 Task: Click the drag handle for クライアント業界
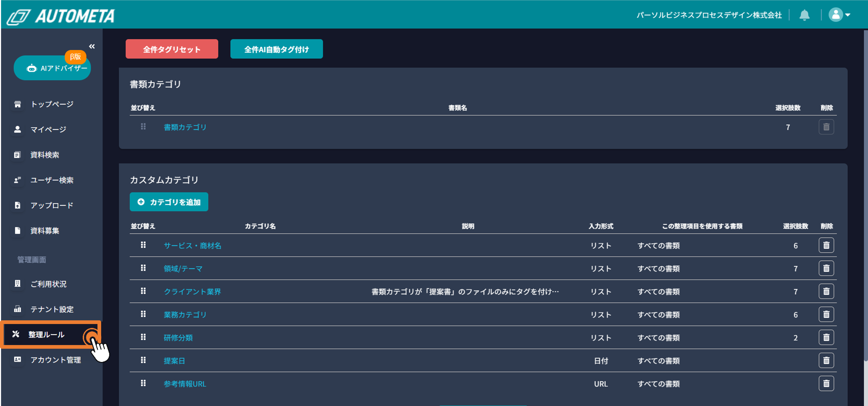click(143, 291)
